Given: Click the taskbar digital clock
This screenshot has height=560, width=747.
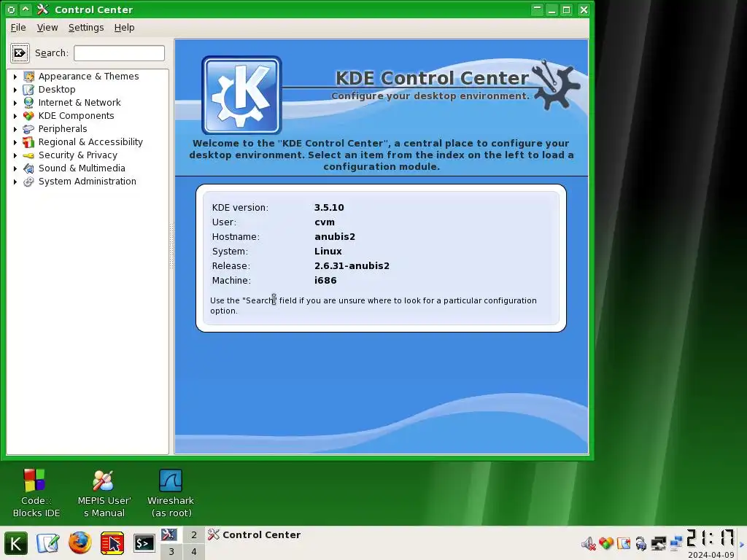Looking at the screenshot, I should point(711,538).
